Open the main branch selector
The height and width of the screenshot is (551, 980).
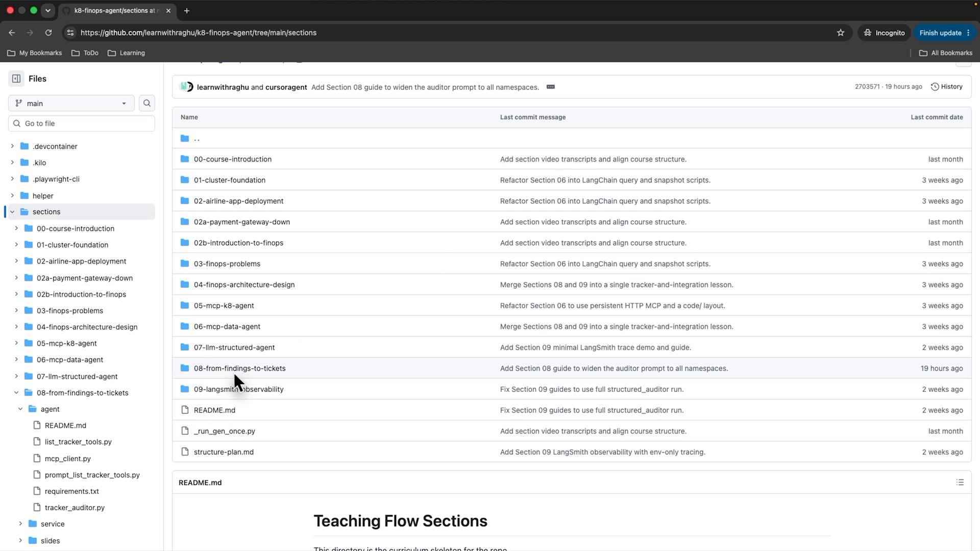(x=71, y=103)
